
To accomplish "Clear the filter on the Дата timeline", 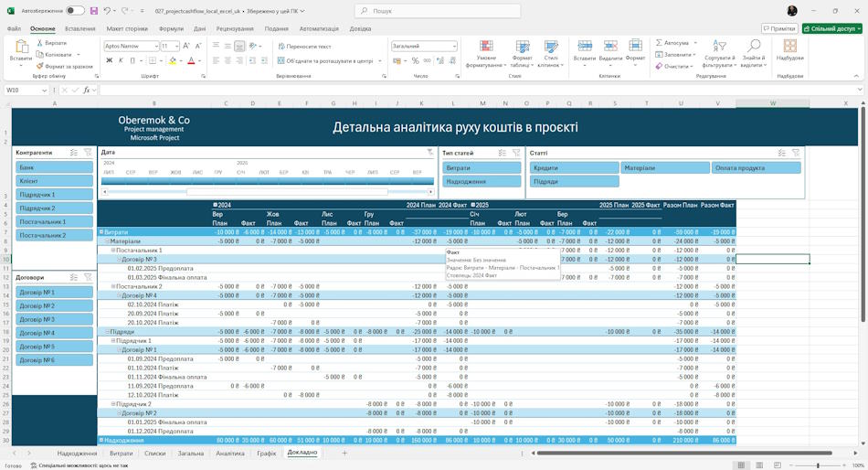I will 430,152.
